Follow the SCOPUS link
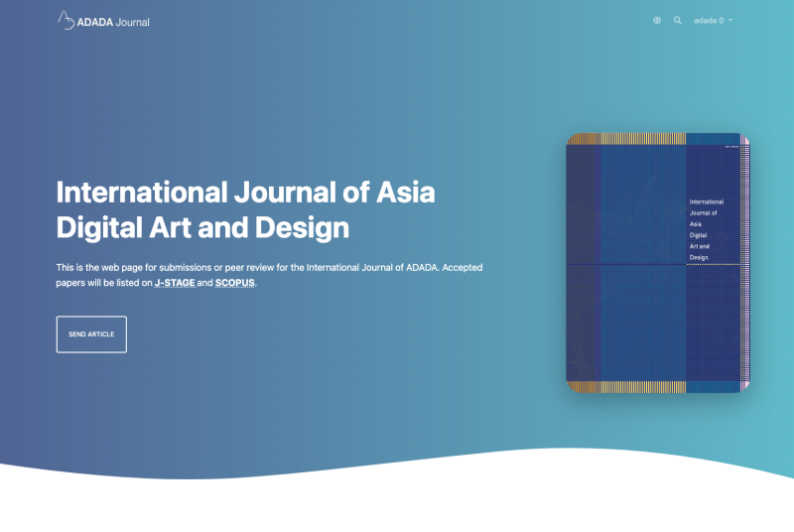794x532 pixels. coord(235,283)
